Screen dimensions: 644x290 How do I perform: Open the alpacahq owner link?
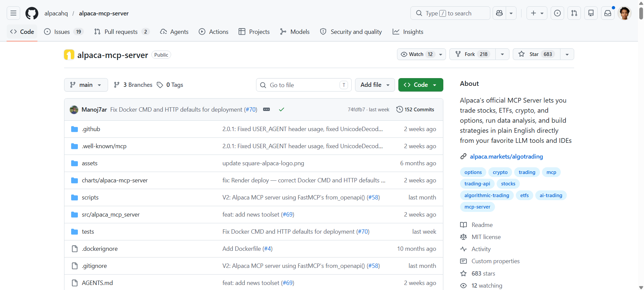point(56,13)
